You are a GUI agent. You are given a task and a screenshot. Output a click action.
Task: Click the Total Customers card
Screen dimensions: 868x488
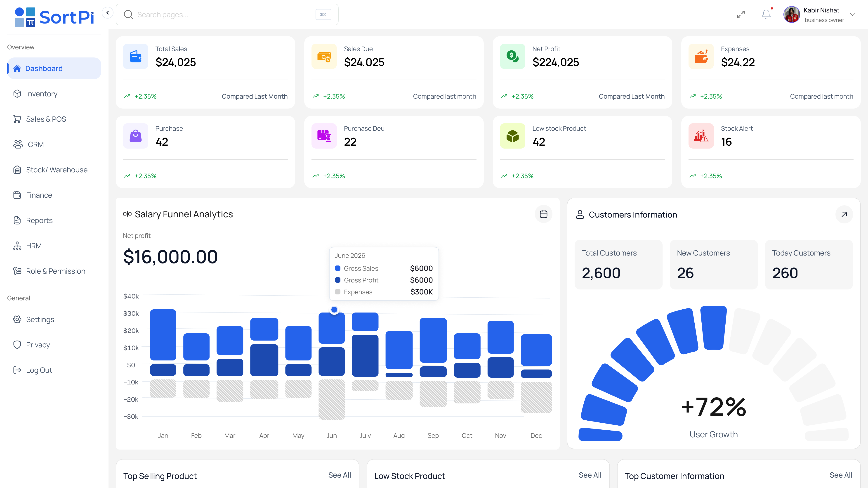618,264
